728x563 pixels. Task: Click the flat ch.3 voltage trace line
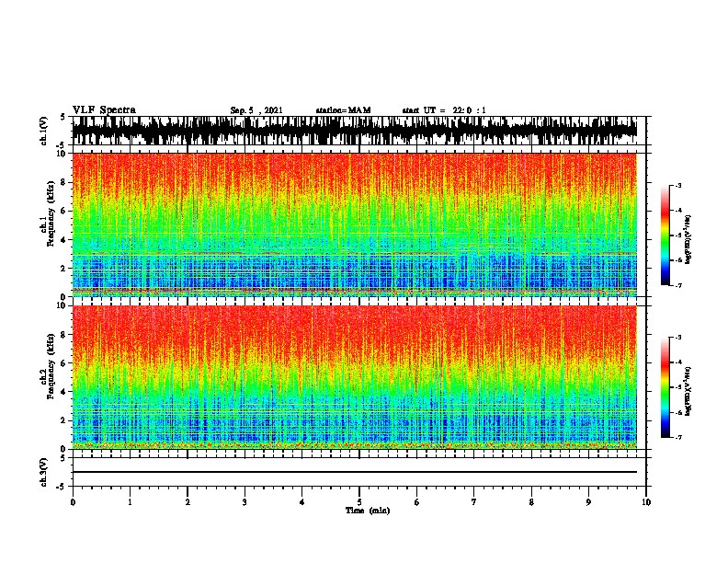tap(354, 472)
